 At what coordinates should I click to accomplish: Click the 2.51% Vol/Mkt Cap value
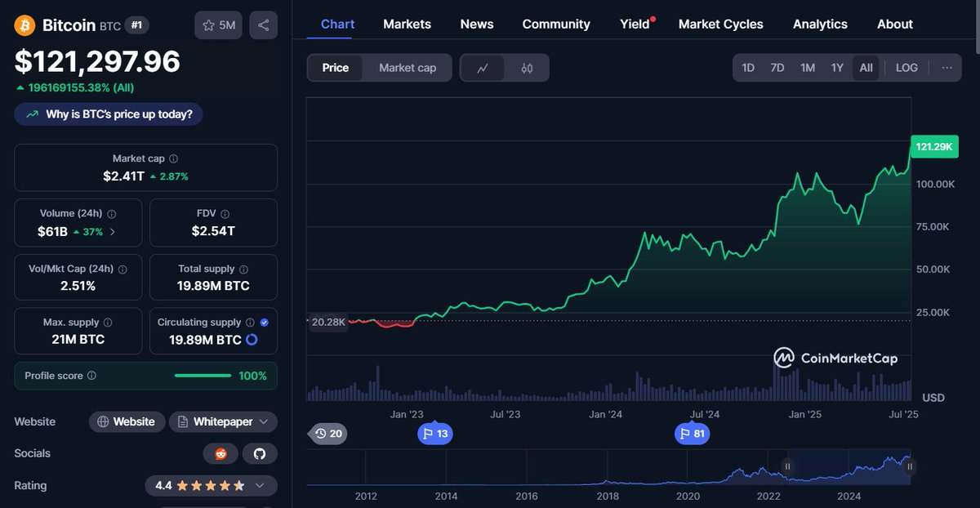pos(78,286)
